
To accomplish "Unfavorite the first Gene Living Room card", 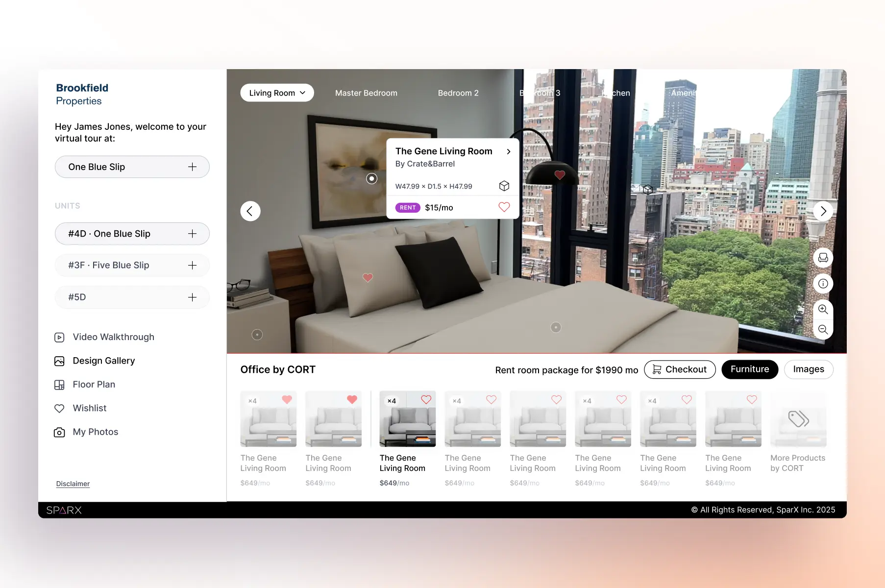I will pyautogui.click(x=287, y=399).
